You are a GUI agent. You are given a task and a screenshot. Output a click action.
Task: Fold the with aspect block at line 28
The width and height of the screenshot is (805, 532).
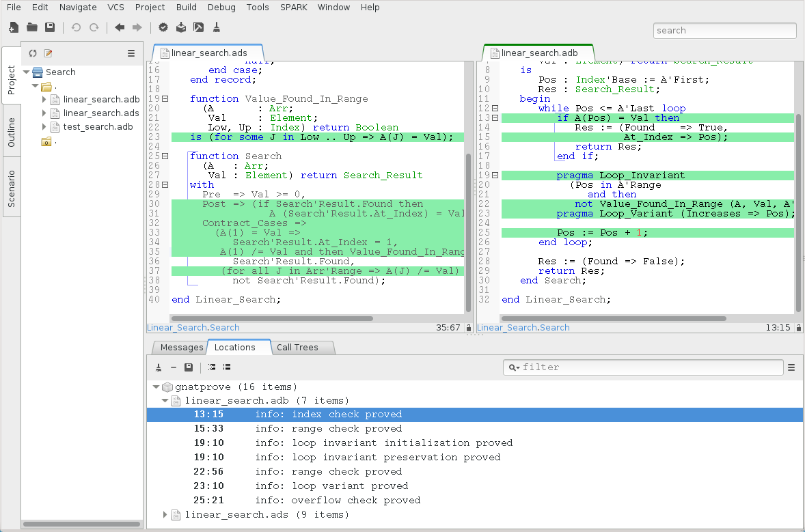coord(165,184)
